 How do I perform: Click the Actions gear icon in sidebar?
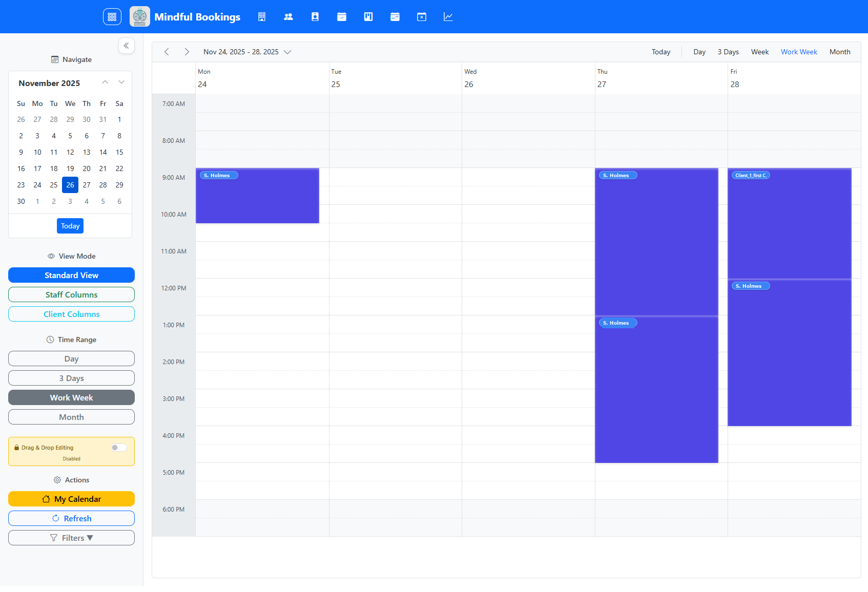pos(57,480)
